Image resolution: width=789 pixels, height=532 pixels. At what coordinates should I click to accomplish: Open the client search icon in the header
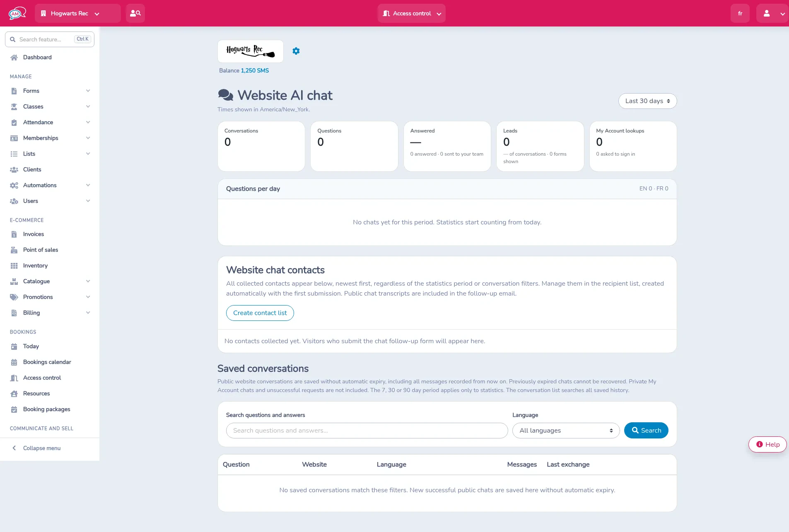(x=135, y=13)
